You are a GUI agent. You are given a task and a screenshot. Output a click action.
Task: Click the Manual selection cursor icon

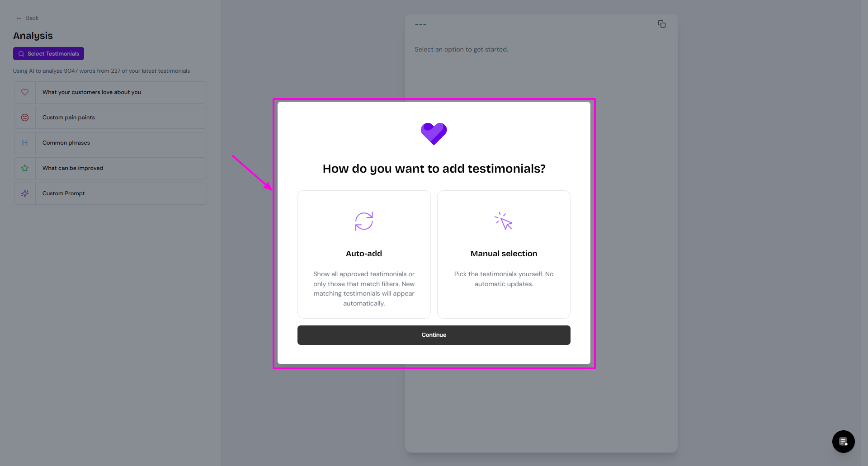point(504,221)
